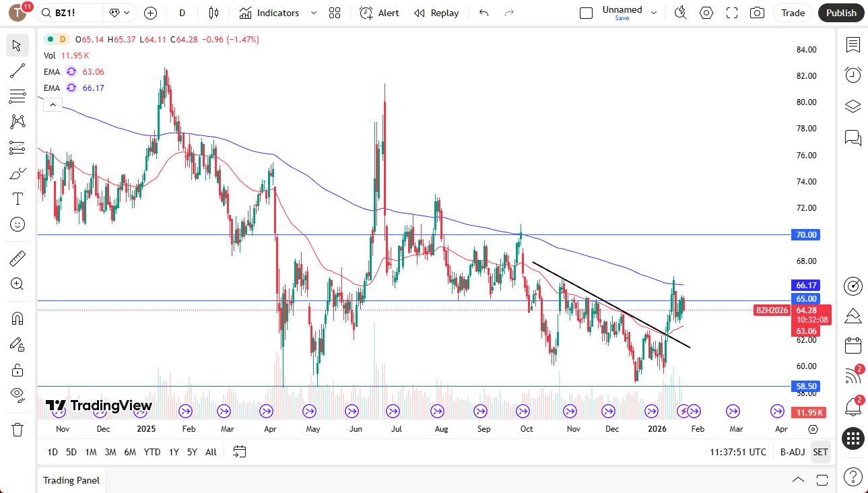868x493 pixels.
Task: Click the EMA 66.17 blue legend entry
Action: 74,88
